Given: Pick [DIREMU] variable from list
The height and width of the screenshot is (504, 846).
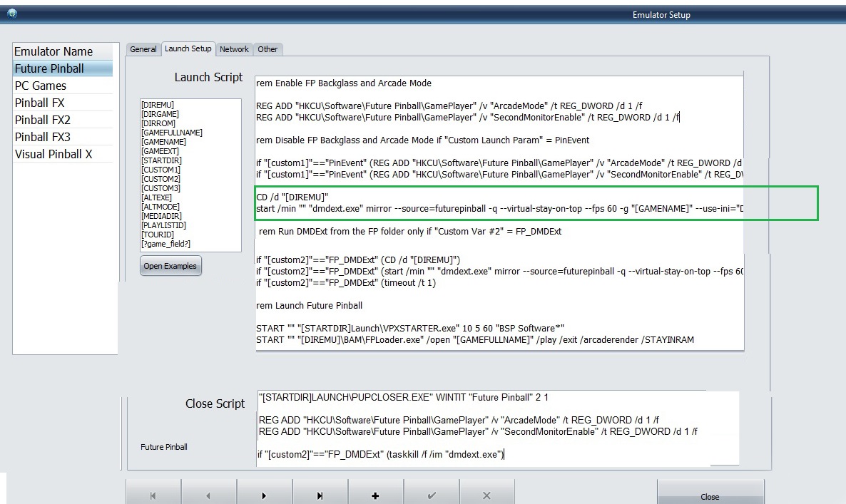Looking at the screenshot, I should pyautogui.click(x=158, y=105).
